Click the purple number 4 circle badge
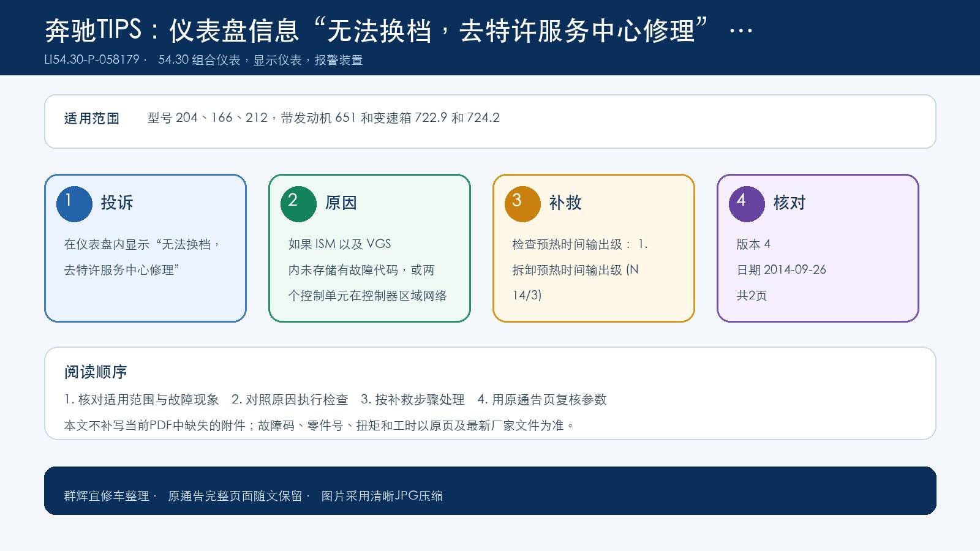 747,204
